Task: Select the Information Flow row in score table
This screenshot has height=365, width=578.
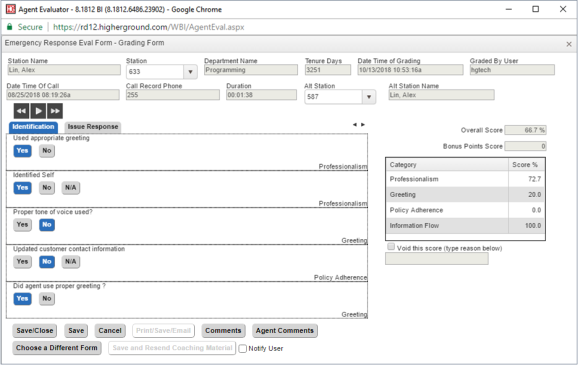Action: click(x=466, y=226)
